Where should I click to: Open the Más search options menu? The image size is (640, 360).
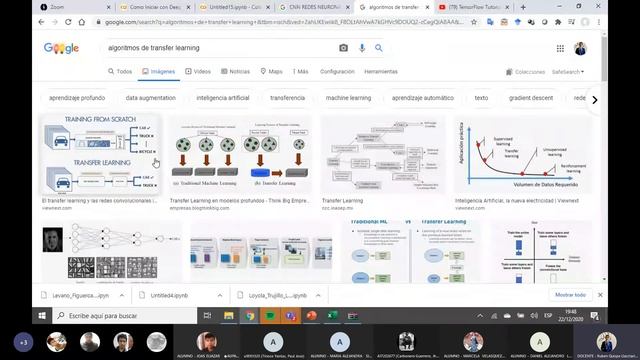(301, 71)
